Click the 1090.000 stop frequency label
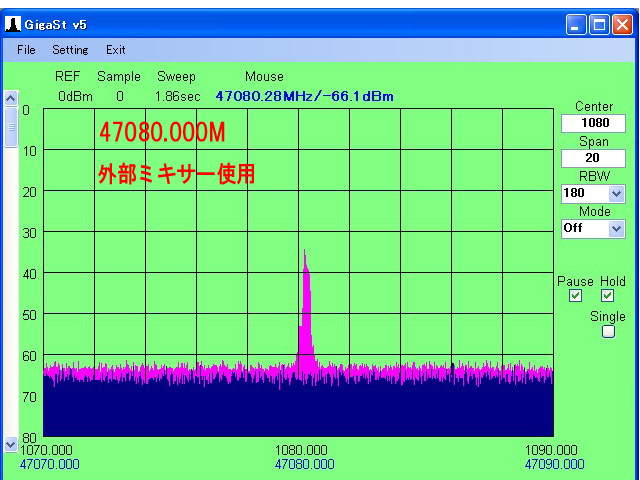 pyautogui.click(x=551, y=451)
